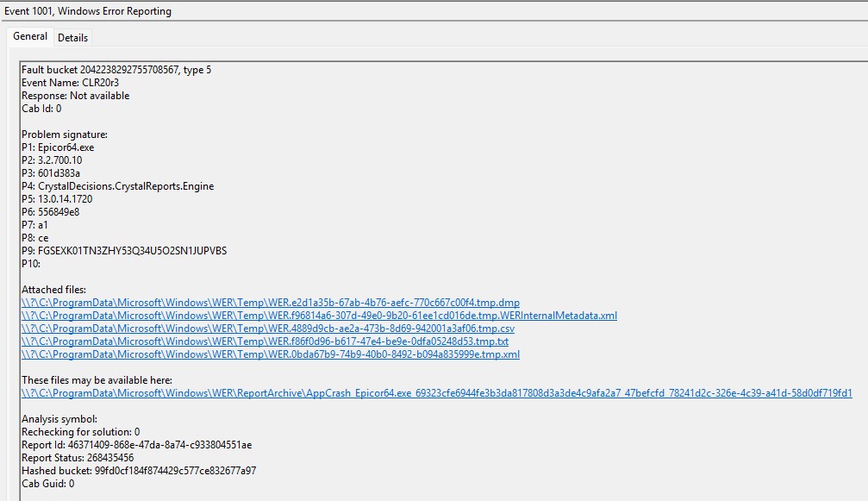Open the ReportArchive AppCrash_Epicor64.exe link

[x=437, y=393]
